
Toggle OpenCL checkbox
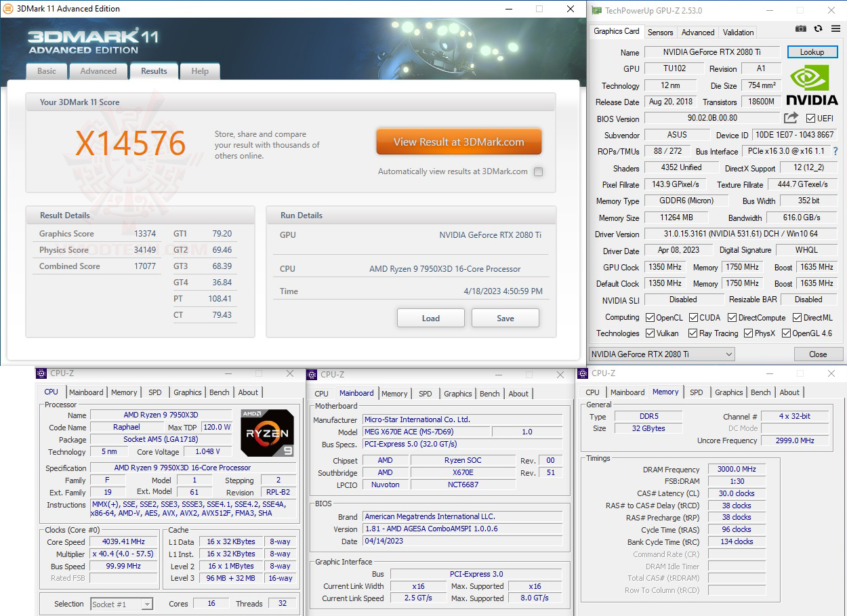pos(650,318)
